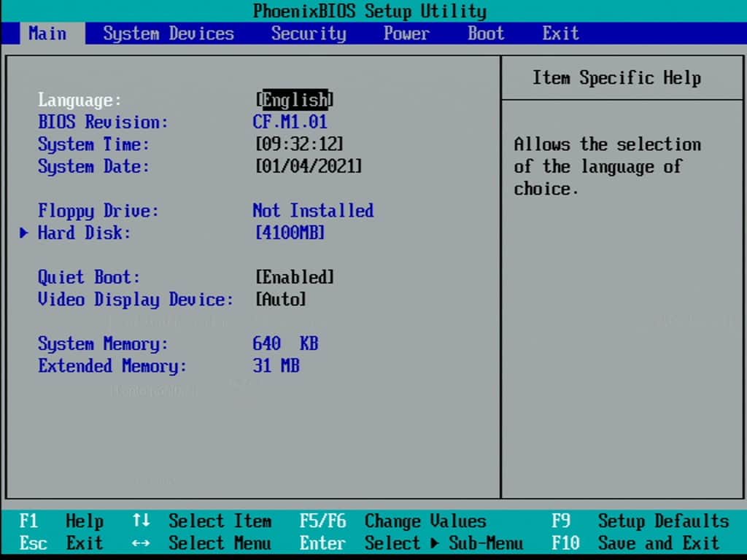Click the PhoenixBIOS Setup Utility title
The height and width of the screenshot is (560, 747).
coord(370,11)
